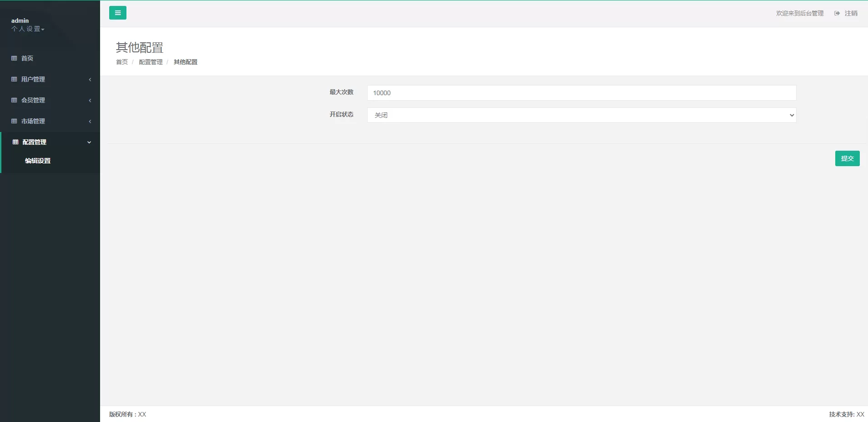Open the 用户管理 sidebar menu

click(x=50, y=79)
